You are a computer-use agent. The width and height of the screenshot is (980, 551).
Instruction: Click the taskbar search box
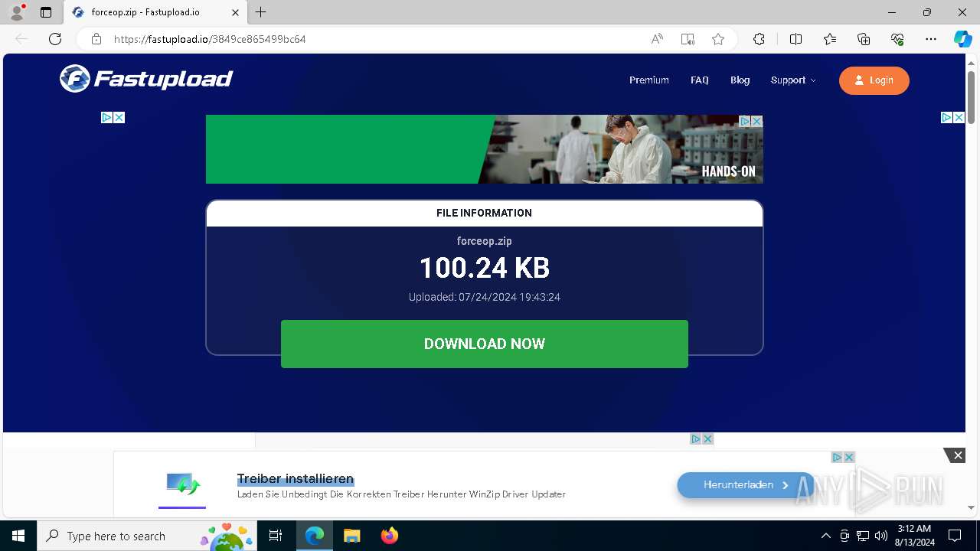148,536
